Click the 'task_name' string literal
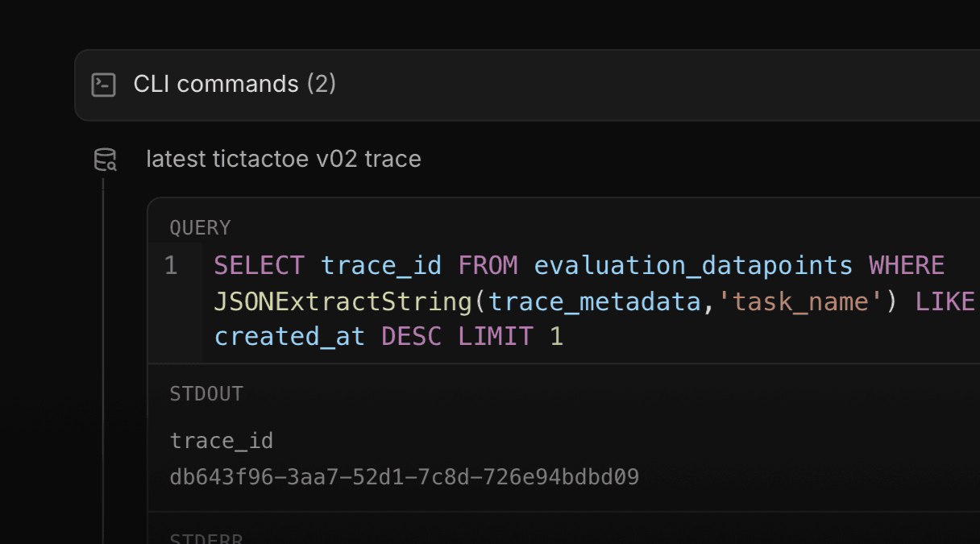This screenshot has width=980, height=544. click(801, 301)
